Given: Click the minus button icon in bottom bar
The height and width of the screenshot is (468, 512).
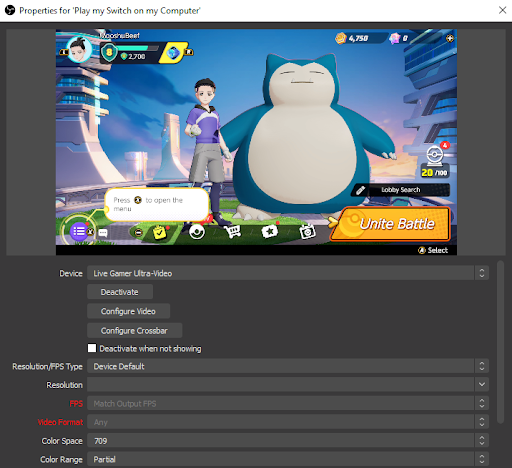Looking at the screenshot, I should click(x=139, y=232).
